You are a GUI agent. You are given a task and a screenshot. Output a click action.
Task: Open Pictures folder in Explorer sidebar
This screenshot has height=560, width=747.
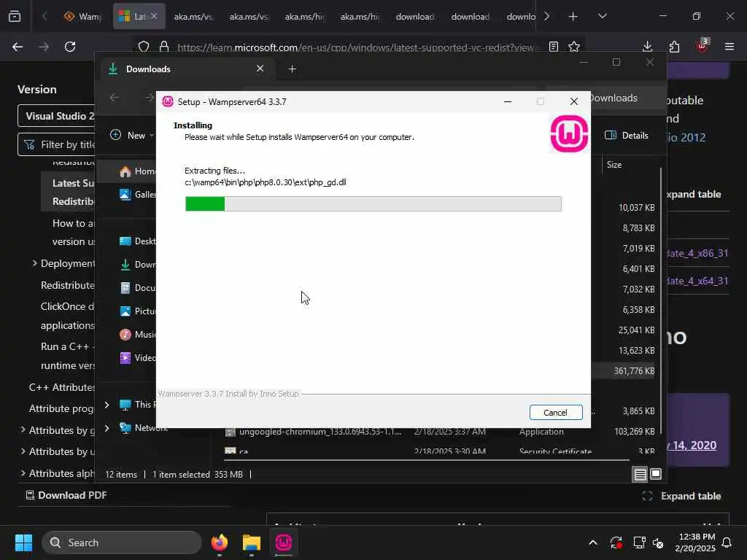click(x=136, y=311)
